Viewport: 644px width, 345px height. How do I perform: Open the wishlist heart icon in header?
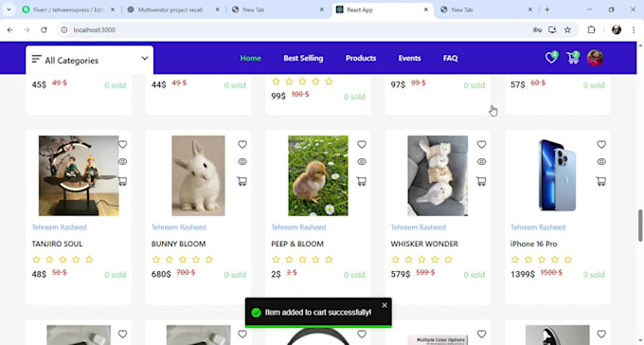[x=551, y=58]
